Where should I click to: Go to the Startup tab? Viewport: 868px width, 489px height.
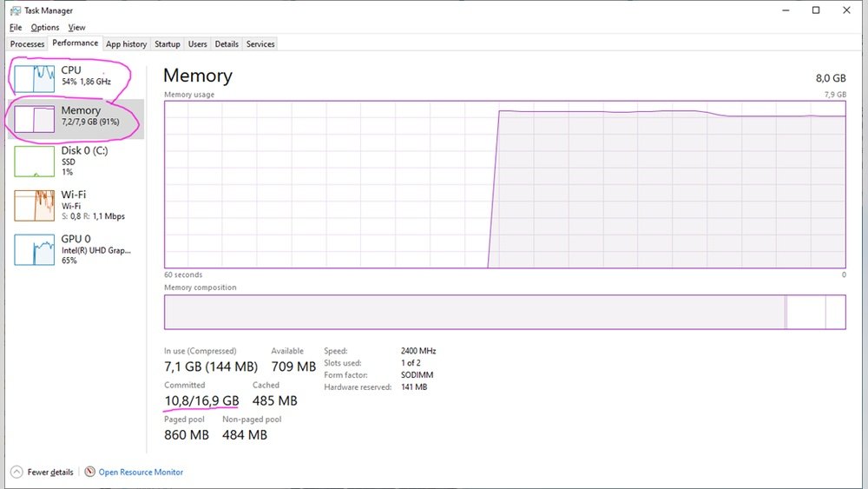167,44
